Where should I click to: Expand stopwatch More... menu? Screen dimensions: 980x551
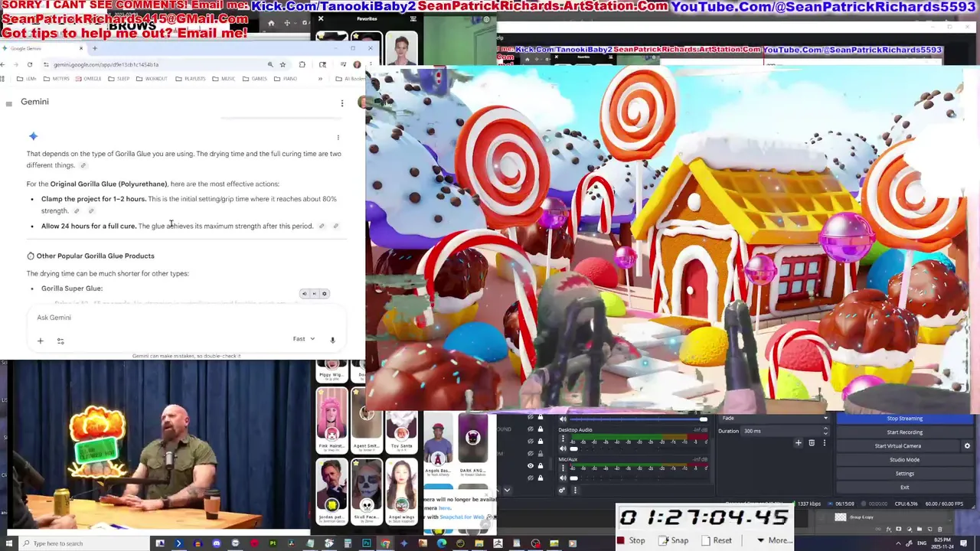(773, 540)
